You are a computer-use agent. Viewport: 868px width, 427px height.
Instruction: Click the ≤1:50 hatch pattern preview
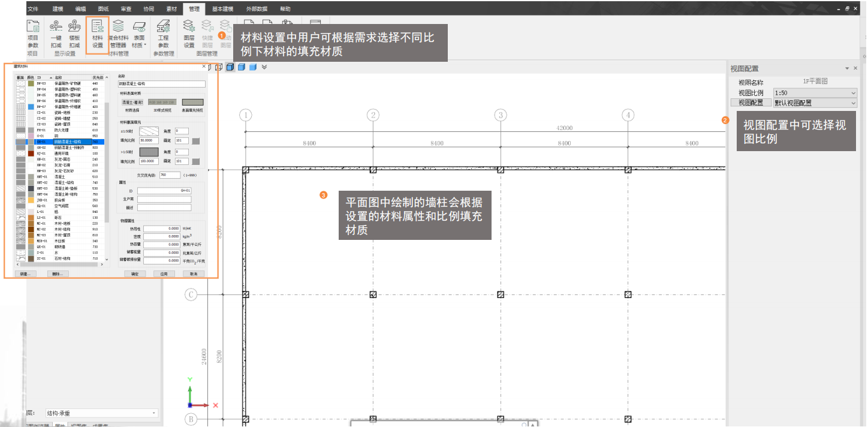149,131
